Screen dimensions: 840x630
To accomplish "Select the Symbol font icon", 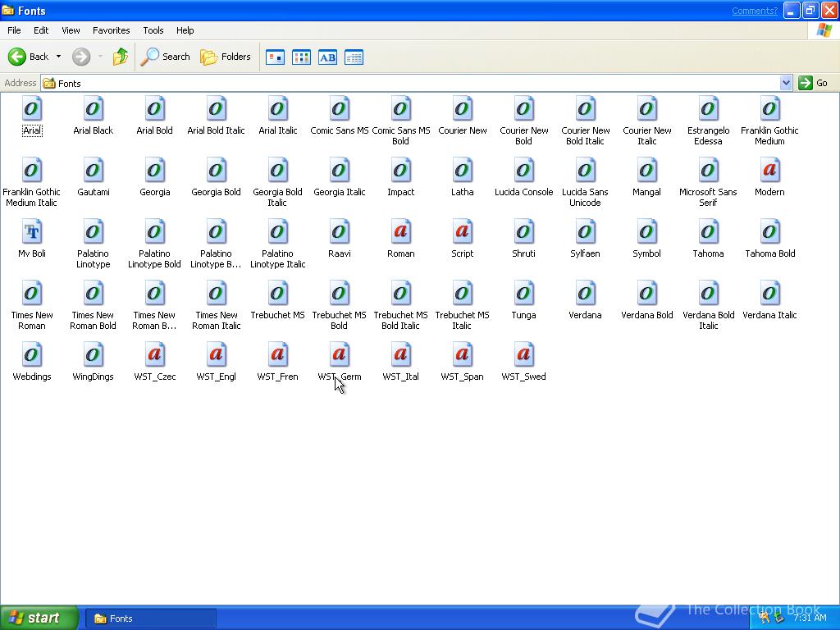I will tap(646, 232).
